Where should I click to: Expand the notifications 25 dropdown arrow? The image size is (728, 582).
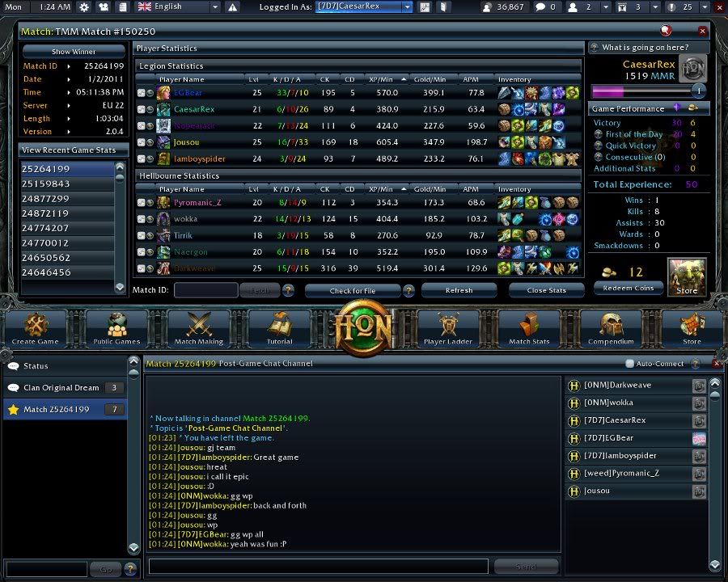pyautogui.click(x=705, y=7)
